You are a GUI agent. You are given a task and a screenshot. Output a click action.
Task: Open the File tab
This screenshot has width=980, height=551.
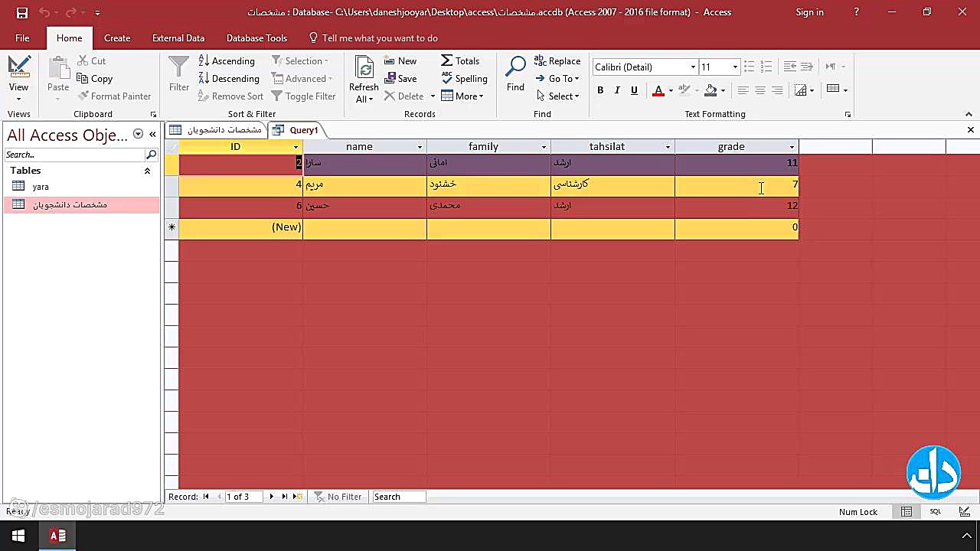coord(22,38)
